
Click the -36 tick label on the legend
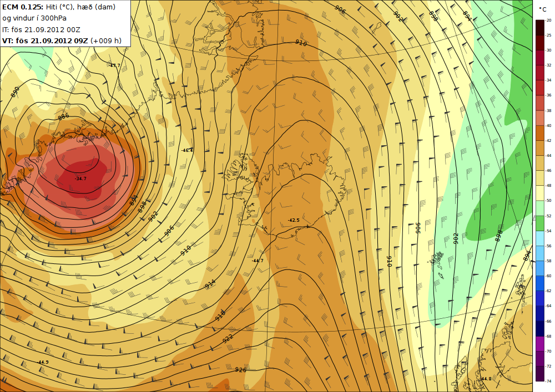549,95
